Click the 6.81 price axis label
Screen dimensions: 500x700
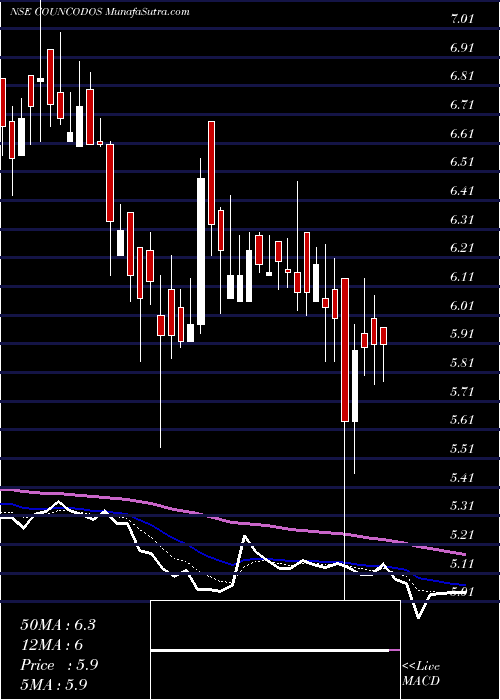click(462, 76)
